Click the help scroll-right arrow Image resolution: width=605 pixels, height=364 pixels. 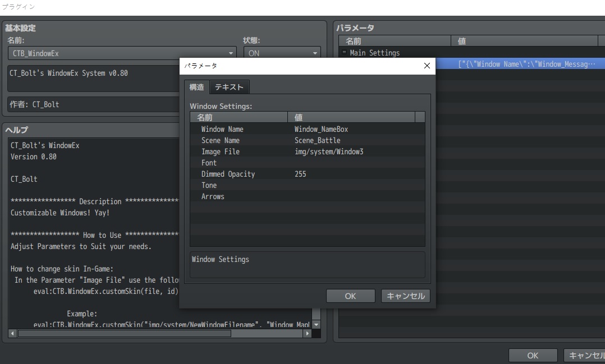(x=307, y=333)
